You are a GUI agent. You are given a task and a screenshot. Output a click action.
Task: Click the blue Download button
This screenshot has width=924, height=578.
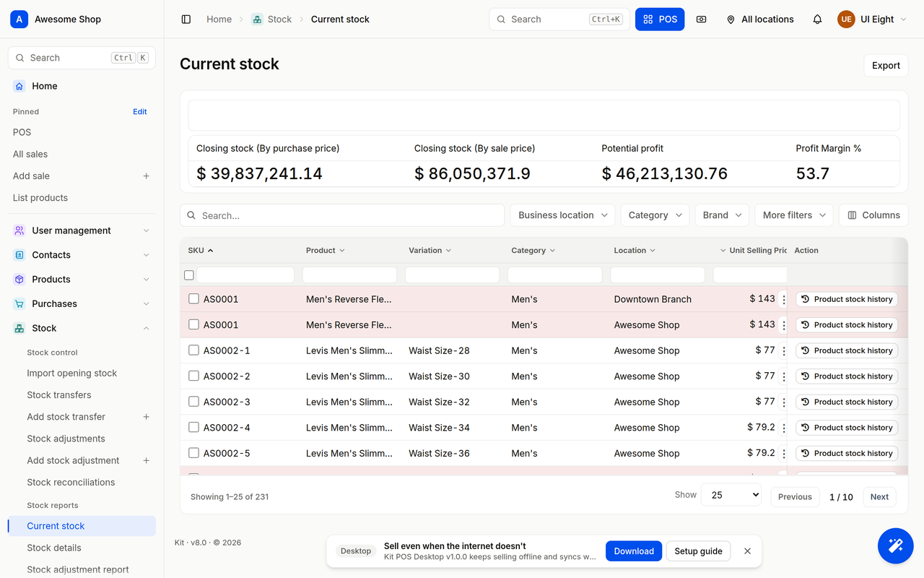[634, 551]
